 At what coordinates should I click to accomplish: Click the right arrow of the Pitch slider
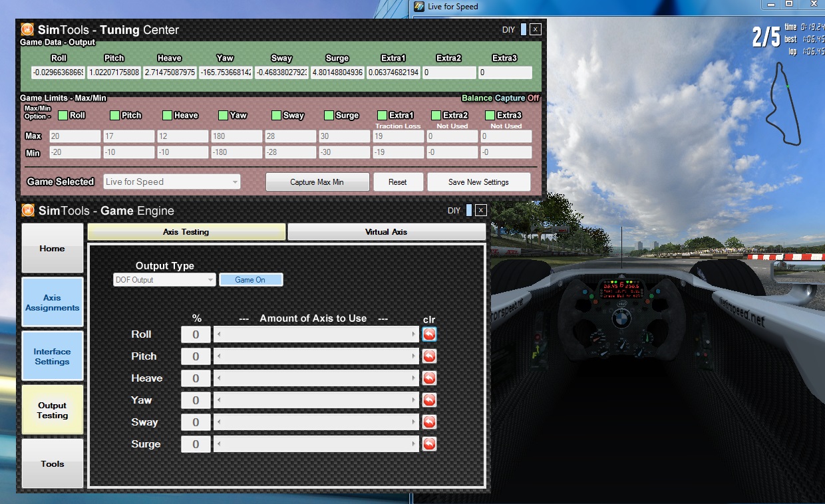[x=414, y=356]
